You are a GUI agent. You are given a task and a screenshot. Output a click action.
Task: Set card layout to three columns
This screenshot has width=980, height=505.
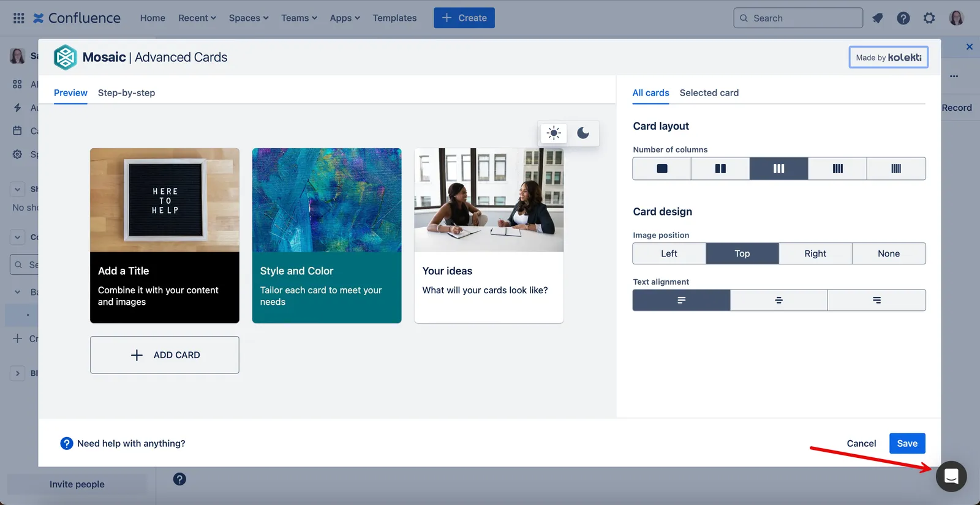tap(779, 168)
